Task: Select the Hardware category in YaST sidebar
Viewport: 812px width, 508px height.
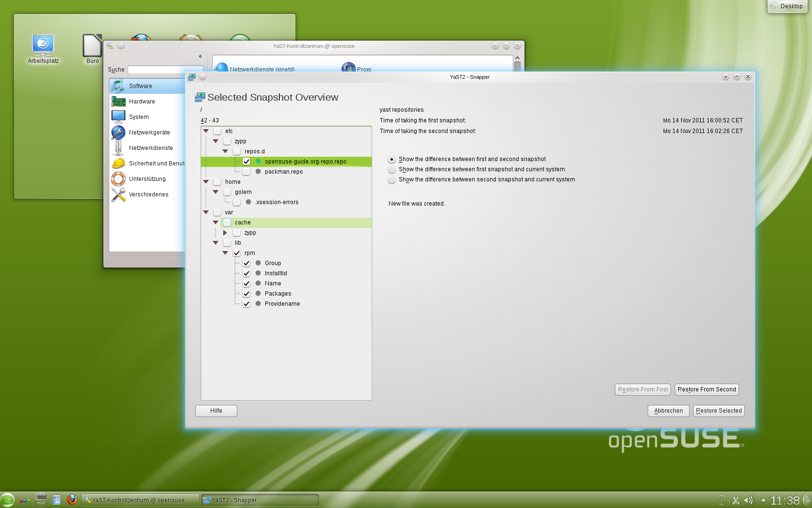Action: [x=142, y=102]
